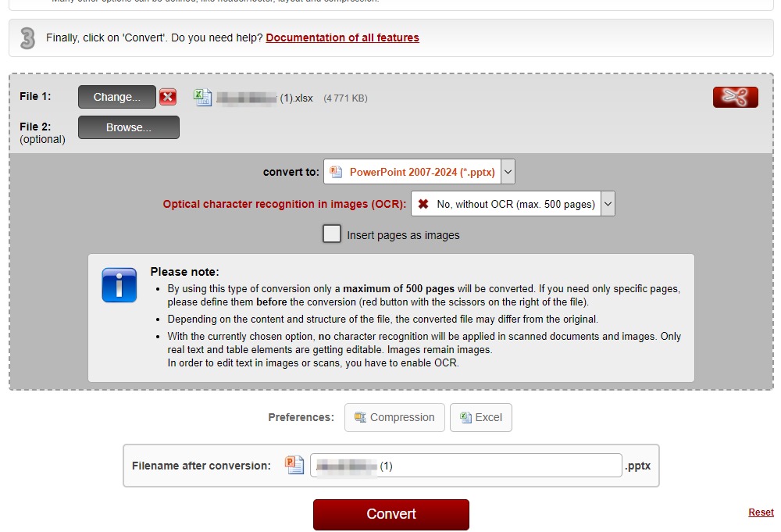Click the 'Insert pages as images' label
The width and height of the screenshot is (781, 532).
pos(404,235)
